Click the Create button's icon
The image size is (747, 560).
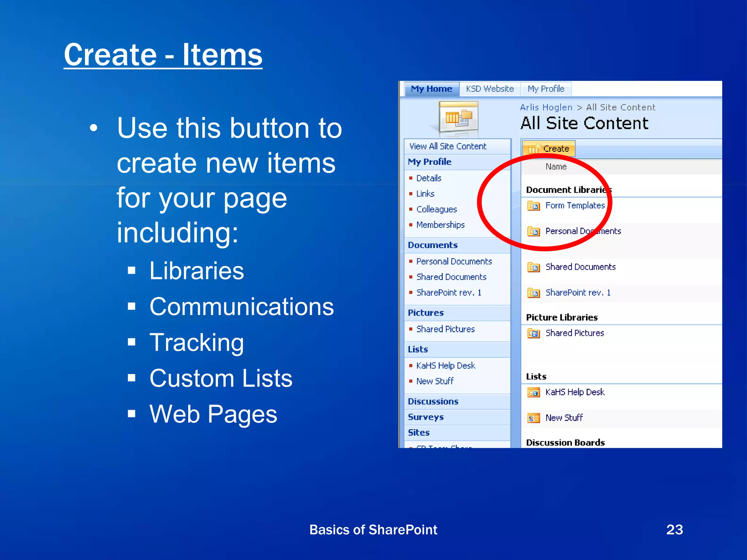(x=534, y=148)
